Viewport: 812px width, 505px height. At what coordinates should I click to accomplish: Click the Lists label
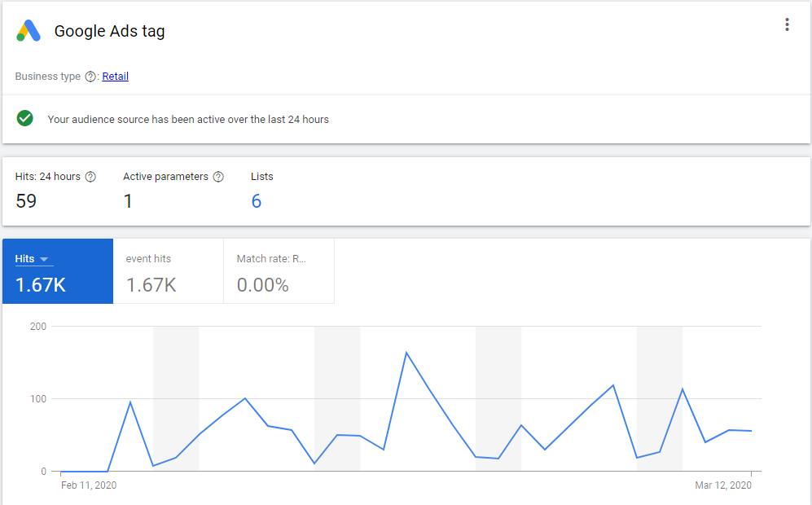[x=262, y=177]
